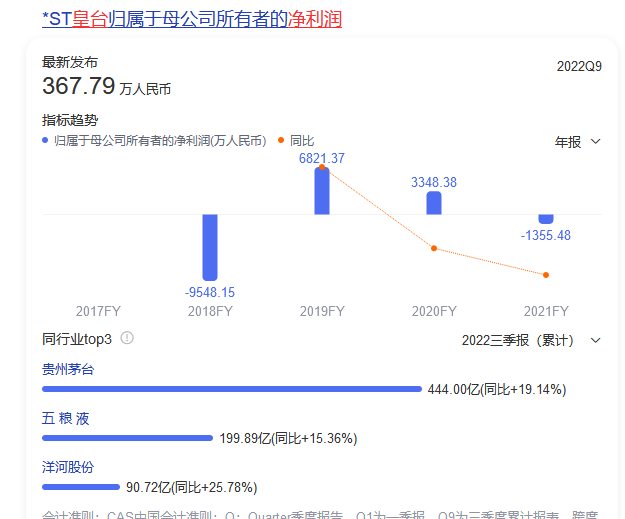This screenshot has width=625, height=519.
Task: Click the orange 同比 point at 2020FY
Action: 434,248
